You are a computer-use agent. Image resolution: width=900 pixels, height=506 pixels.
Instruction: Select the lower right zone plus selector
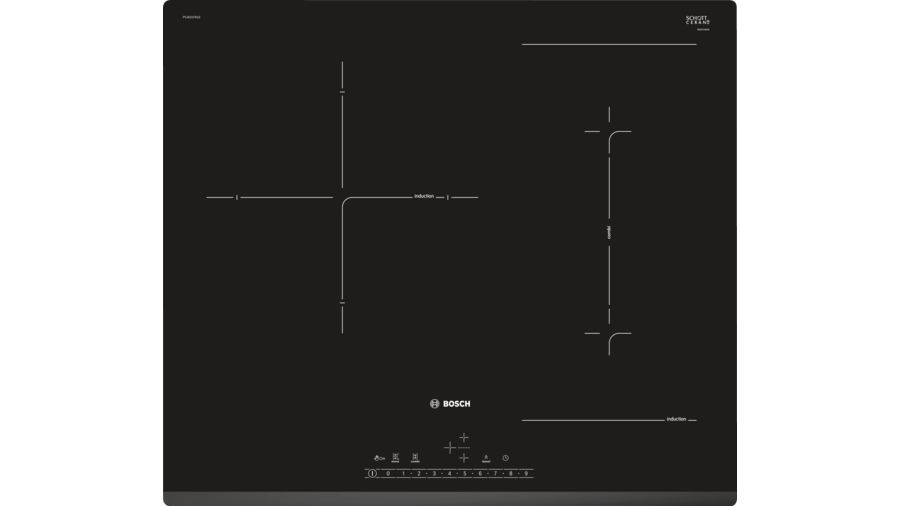coord(464,456)
